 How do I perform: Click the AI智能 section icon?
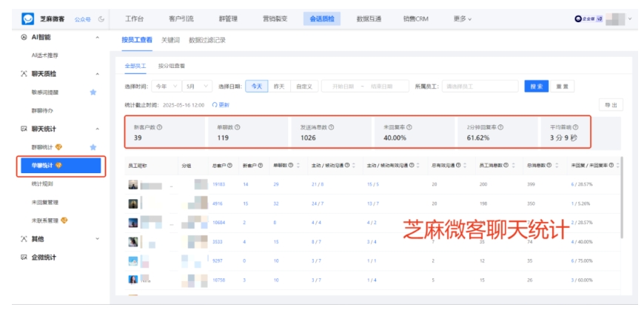click(x=24, y=38)
